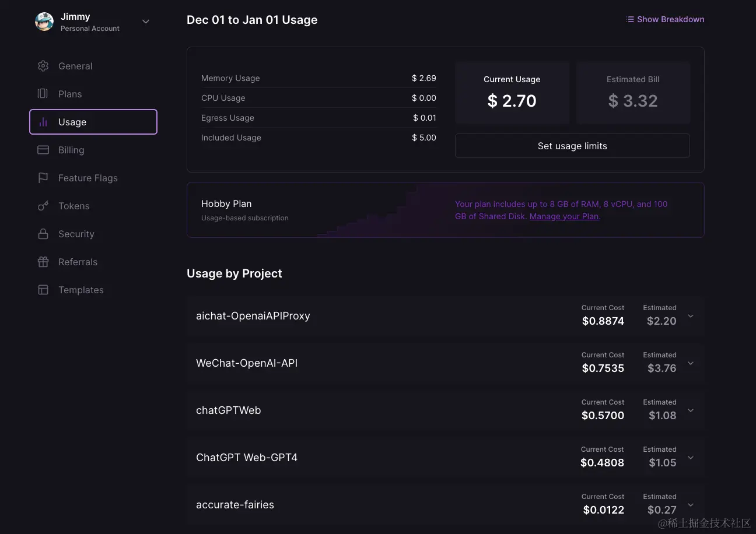Click the Billing card icon
756x534 pixels.
pyautogui.click(x=43, y=150)
